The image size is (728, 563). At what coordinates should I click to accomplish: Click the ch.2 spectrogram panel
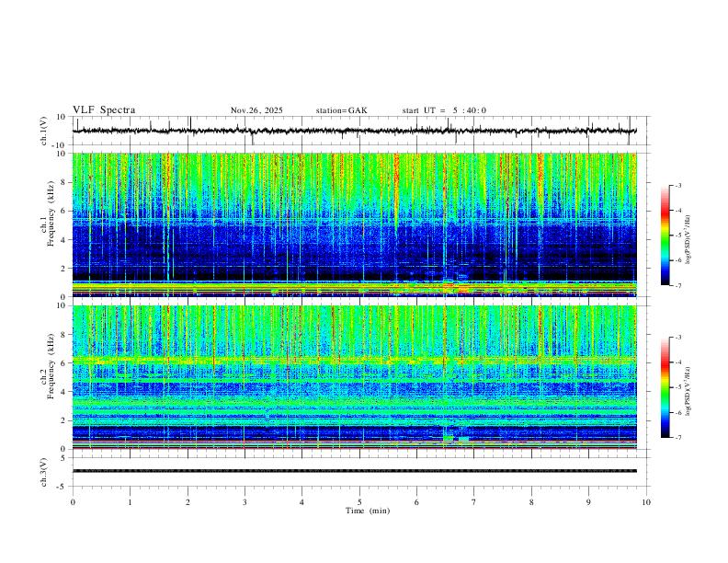coord(354,377)
